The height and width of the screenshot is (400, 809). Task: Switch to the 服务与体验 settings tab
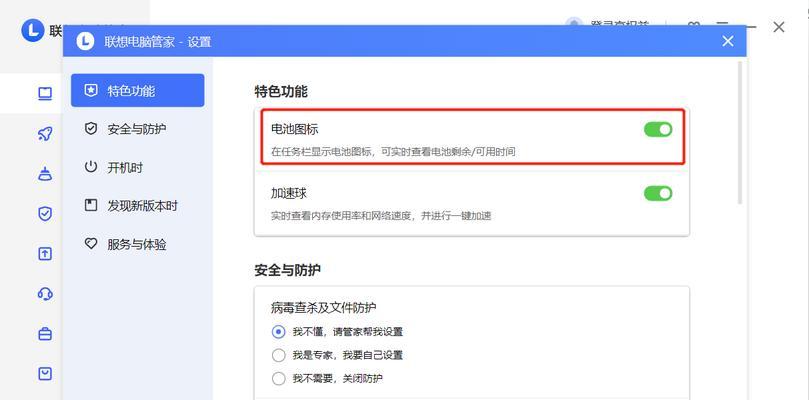[x=138, y=244]
